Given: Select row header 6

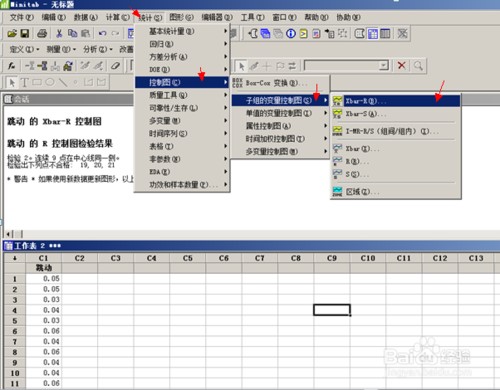Looking at the screenshot, I should tap(15, 331).
